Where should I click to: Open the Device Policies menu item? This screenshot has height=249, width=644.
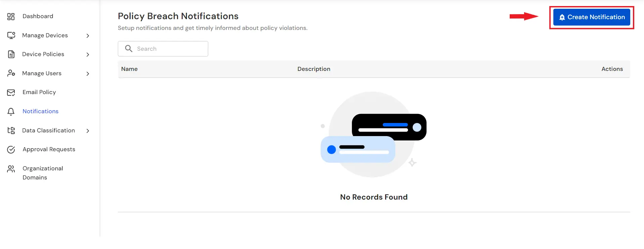43,54
